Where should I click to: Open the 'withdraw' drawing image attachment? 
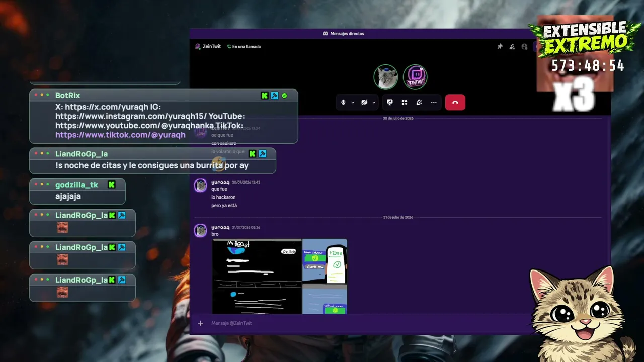(325, 299)
